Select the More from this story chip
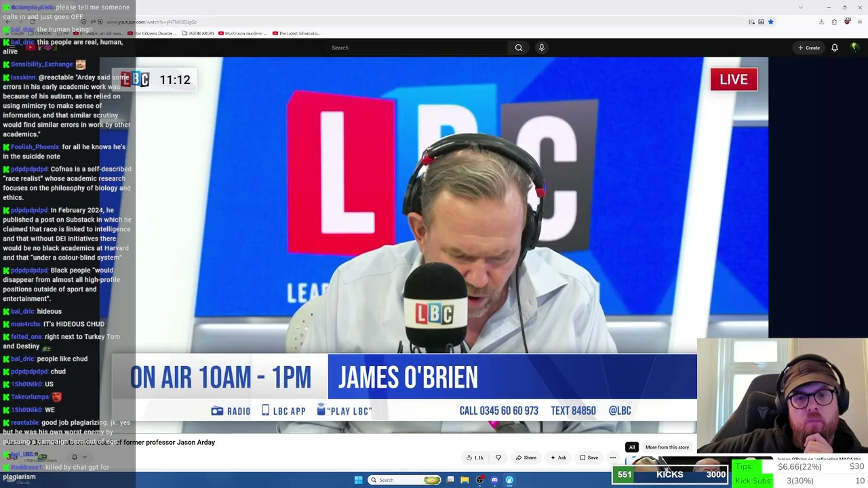Viewport: 868px width, 488px height. tap(667, 447)
